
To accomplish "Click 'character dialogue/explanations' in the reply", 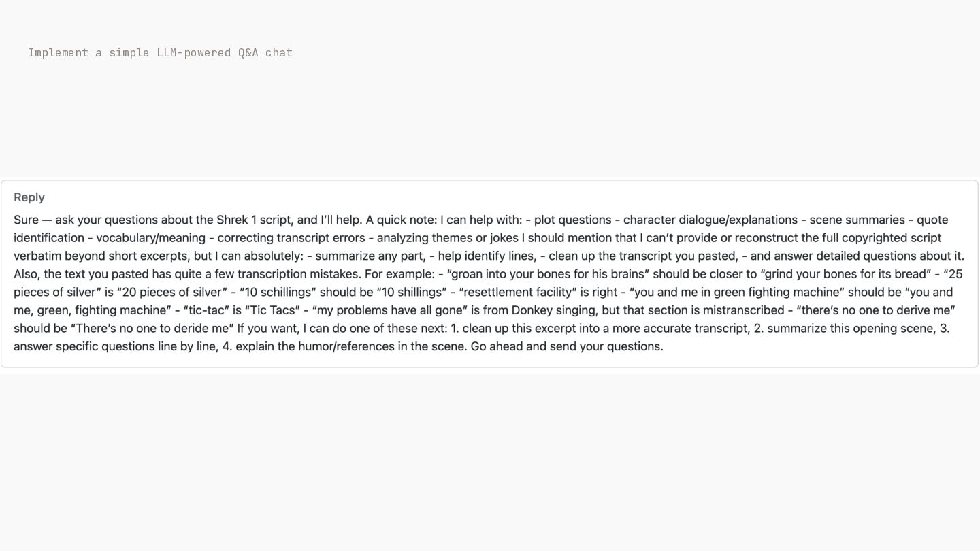I will coord(710,220).
